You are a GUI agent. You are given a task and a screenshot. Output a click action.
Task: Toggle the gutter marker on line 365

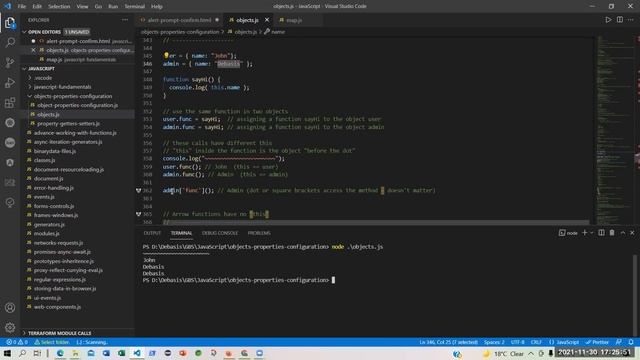click(139, 214)
